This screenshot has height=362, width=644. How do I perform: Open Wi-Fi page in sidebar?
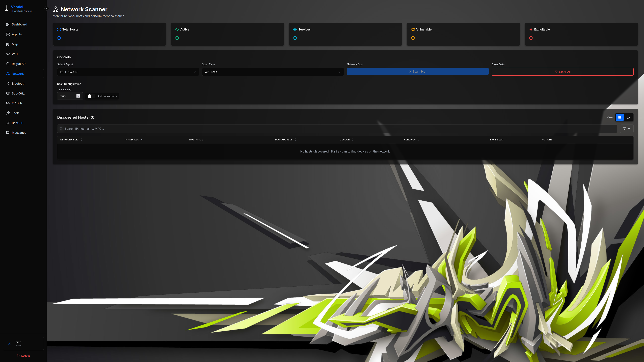pos(15,54)
